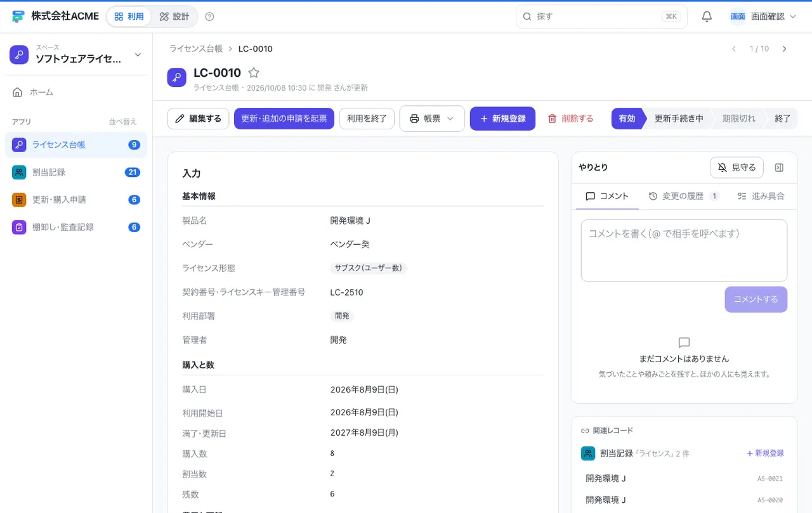Screen dimensions: 812x513
Task: Star the LC-0010 record as favorite
Action: [254, 73]
